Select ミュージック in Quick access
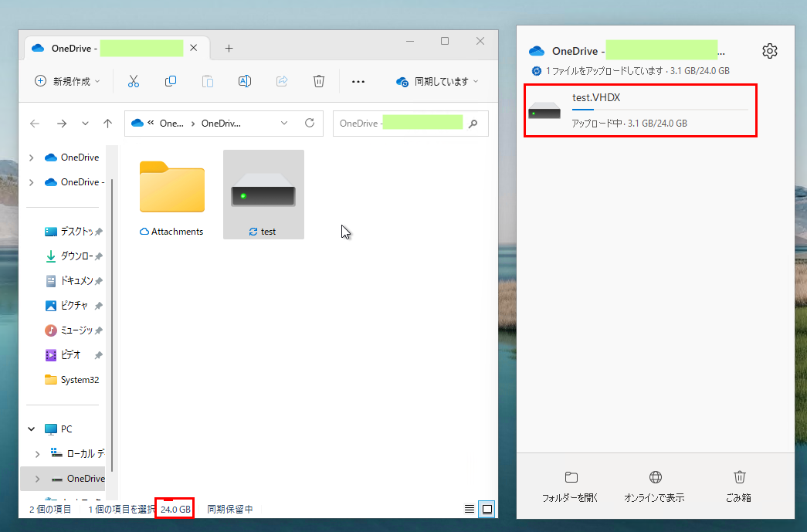 73,330
